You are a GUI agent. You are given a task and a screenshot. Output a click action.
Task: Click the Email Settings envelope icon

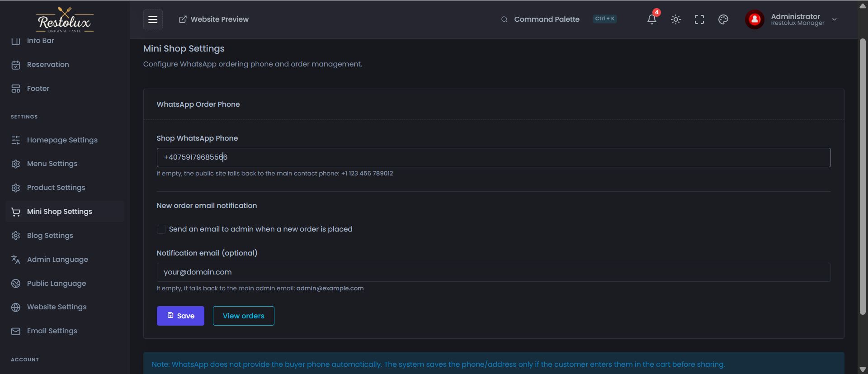click(x=16, y=331)
